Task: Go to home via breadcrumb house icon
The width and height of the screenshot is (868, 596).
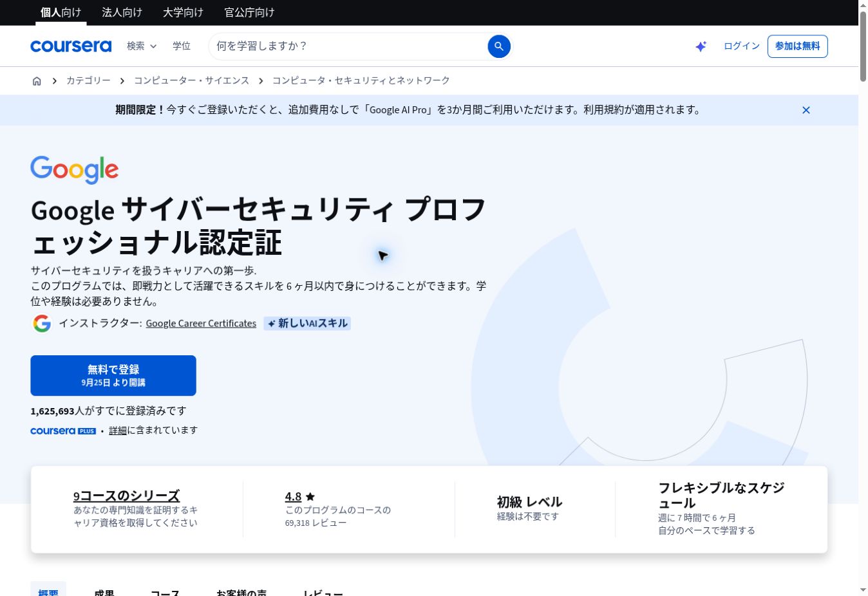Action: point(37,81)
